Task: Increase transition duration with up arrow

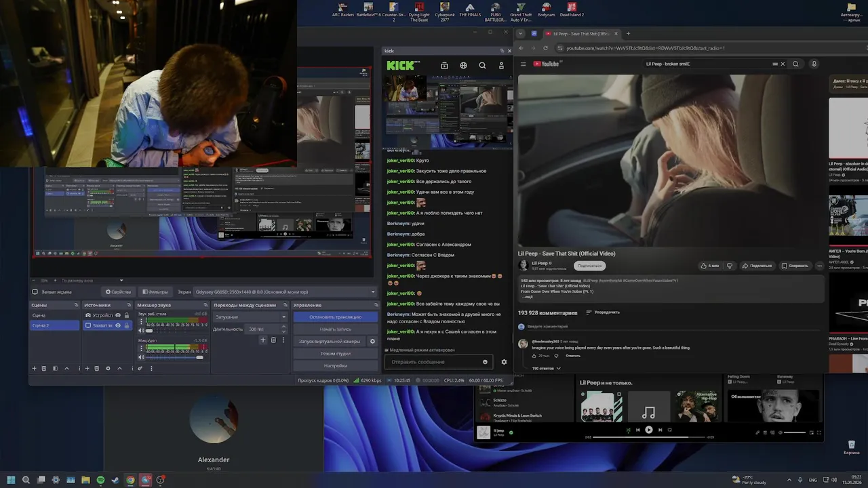Action: (285, 327)
